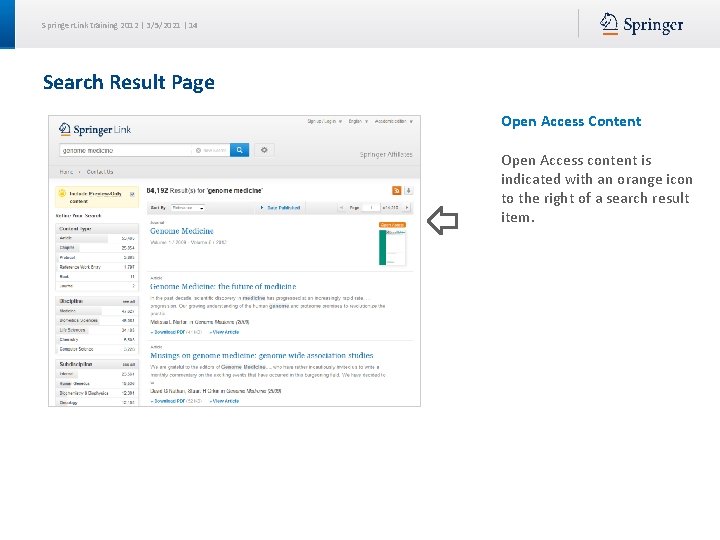Click the yellow preview-only sun icon
The image size is (720, 540).
62,193
